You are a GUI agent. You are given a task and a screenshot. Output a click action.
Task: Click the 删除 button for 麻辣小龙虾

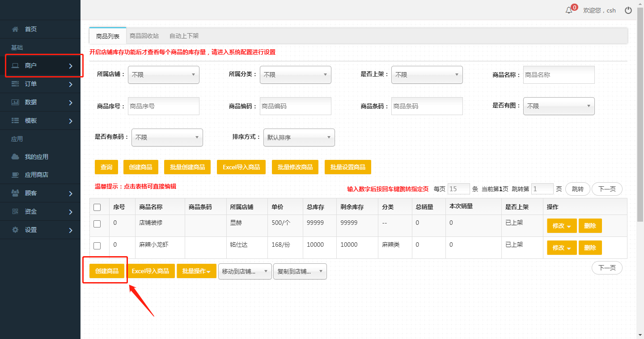[x=590, y=248]
